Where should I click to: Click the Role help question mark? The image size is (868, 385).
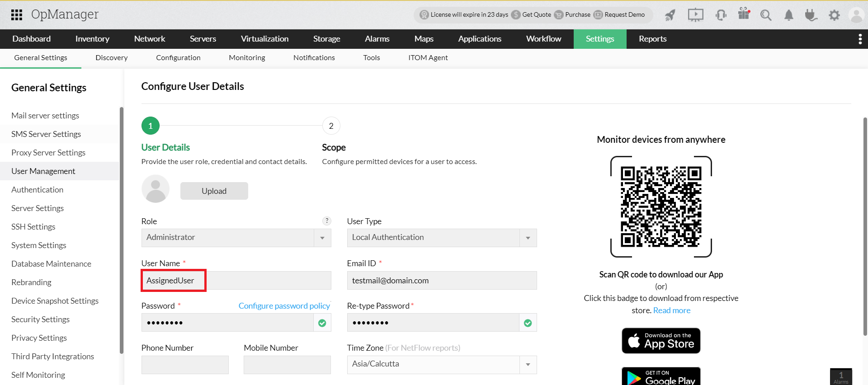[327, 221]
